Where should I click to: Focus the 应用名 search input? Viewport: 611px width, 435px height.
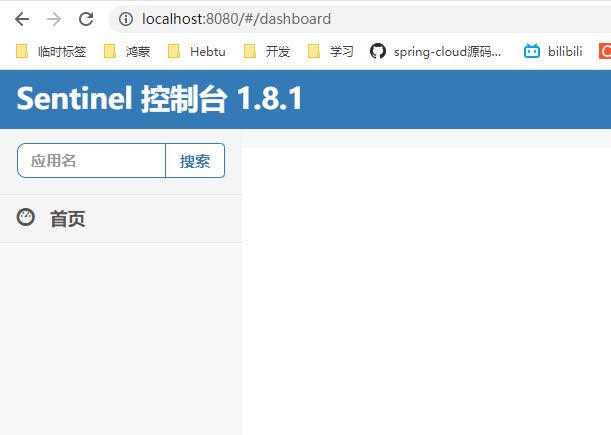(92, 161)
